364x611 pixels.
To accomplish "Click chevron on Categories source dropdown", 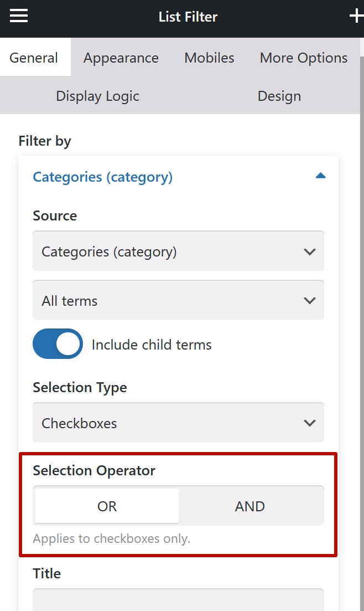I will [x=309, y=251].
